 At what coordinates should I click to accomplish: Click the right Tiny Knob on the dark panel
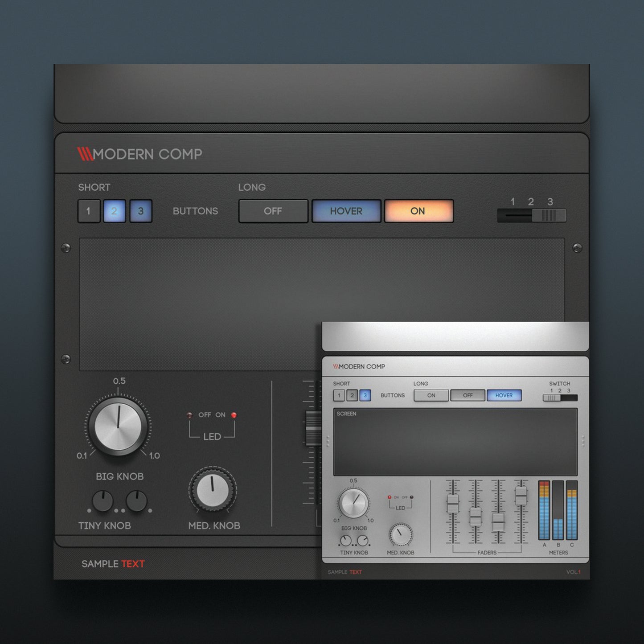point(136,501)
